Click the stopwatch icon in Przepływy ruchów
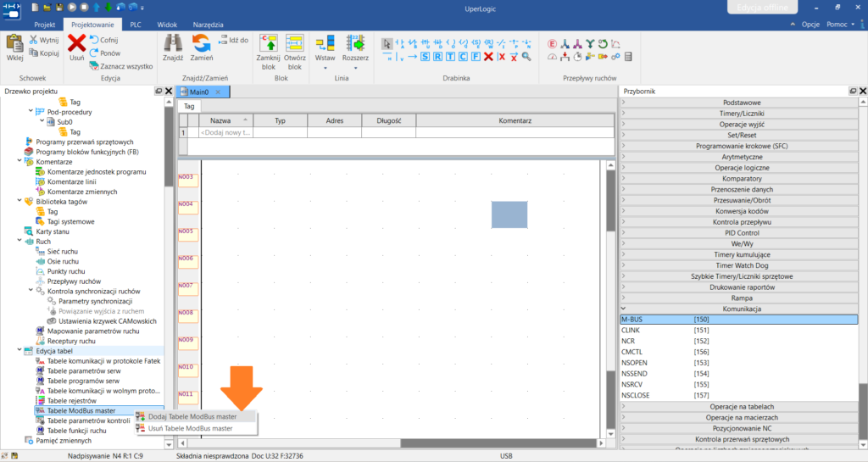This screenshot has height=462, width=868. [x=577, y=57]
